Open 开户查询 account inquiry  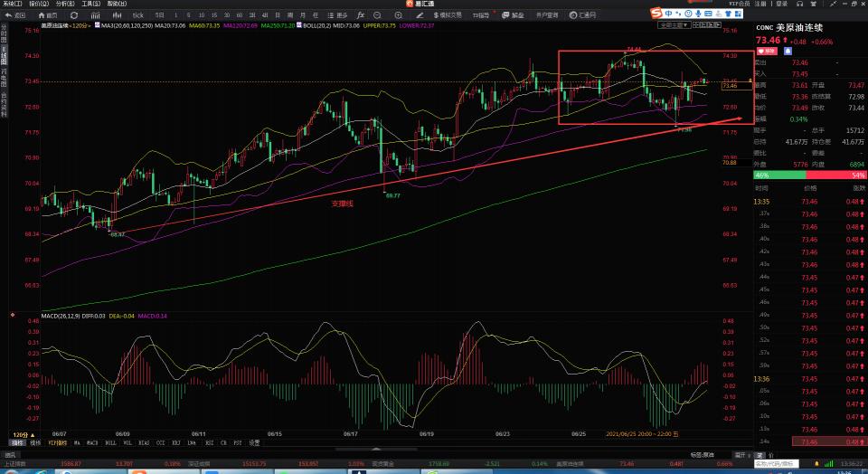tap(547, 15)
